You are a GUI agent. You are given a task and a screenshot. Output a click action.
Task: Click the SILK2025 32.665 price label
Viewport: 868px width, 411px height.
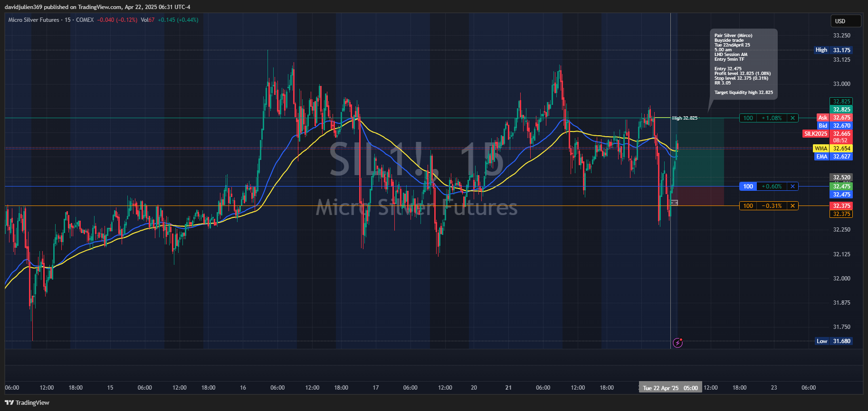point(828,134)
